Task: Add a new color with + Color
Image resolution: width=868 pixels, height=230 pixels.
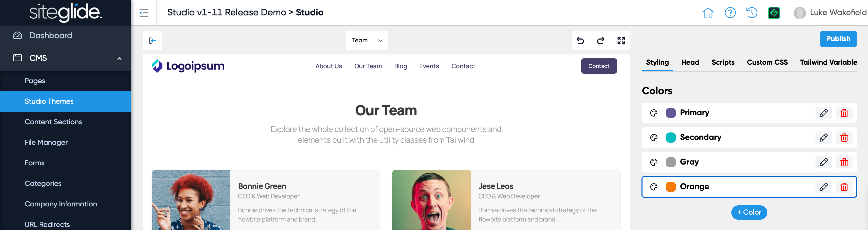Action: (749, 212)
